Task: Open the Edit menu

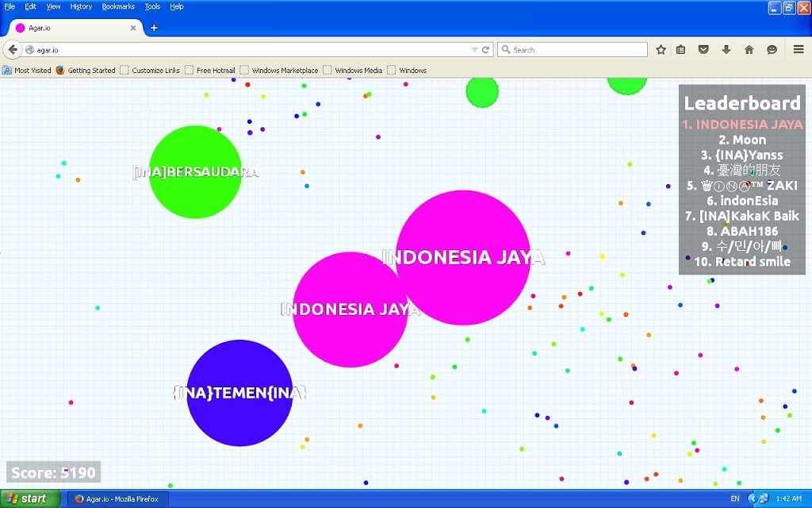Action: (31, 6)
